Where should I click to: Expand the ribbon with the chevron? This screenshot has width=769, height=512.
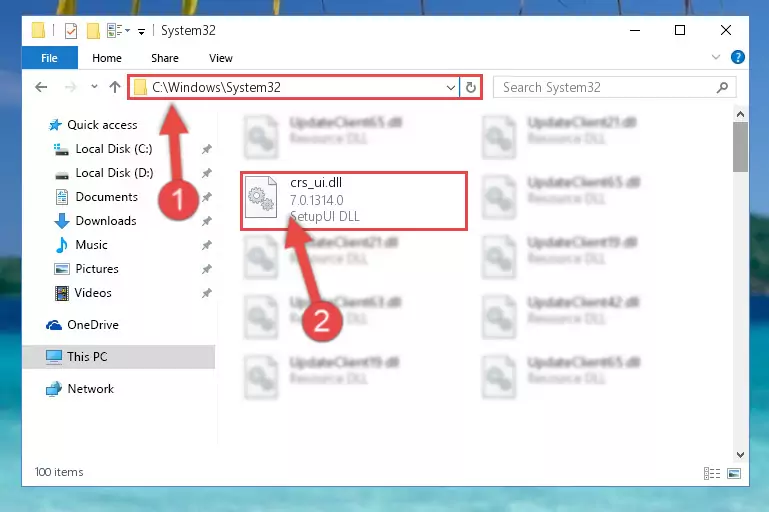click(716, 57)
